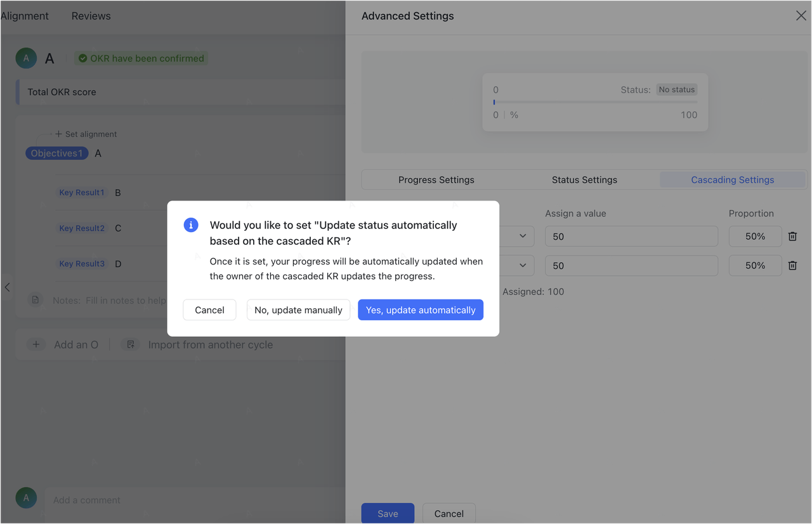This screenshot has height=524, width=812.
Task: Collapse the left sidebar arrow
Action: pos(7,287)
